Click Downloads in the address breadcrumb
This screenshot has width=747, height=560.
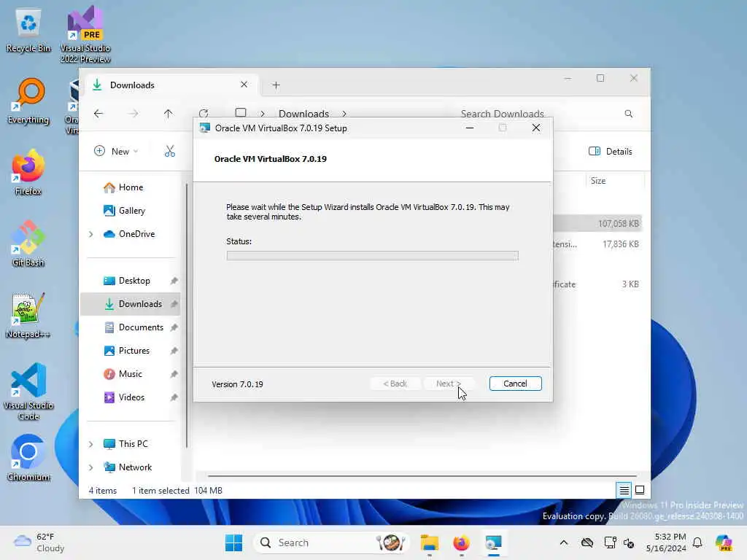pos(303,113)
